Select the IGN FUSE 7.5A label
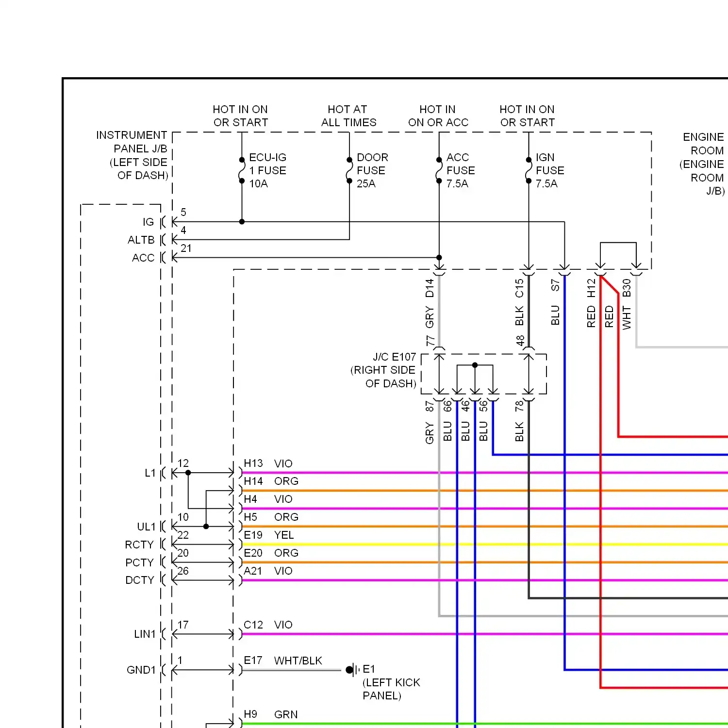728x728 pixels. [x=550, y=170]
